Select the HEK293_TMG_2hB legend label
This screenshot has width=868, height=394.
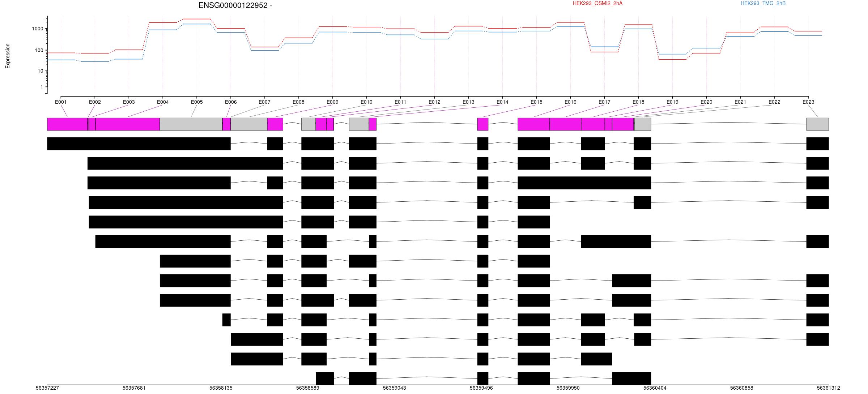pos(763,3)
